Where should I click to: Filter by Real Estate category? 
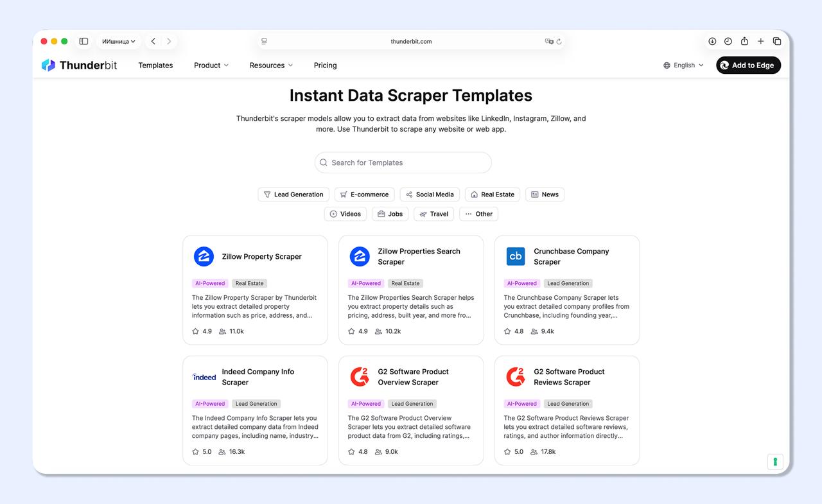tap(493, 195)
